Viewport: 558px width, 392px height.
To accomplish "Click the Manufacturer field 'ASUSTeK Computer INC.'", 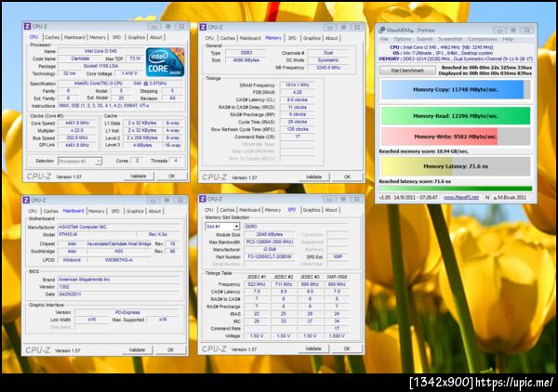I will tap(119, 227).
